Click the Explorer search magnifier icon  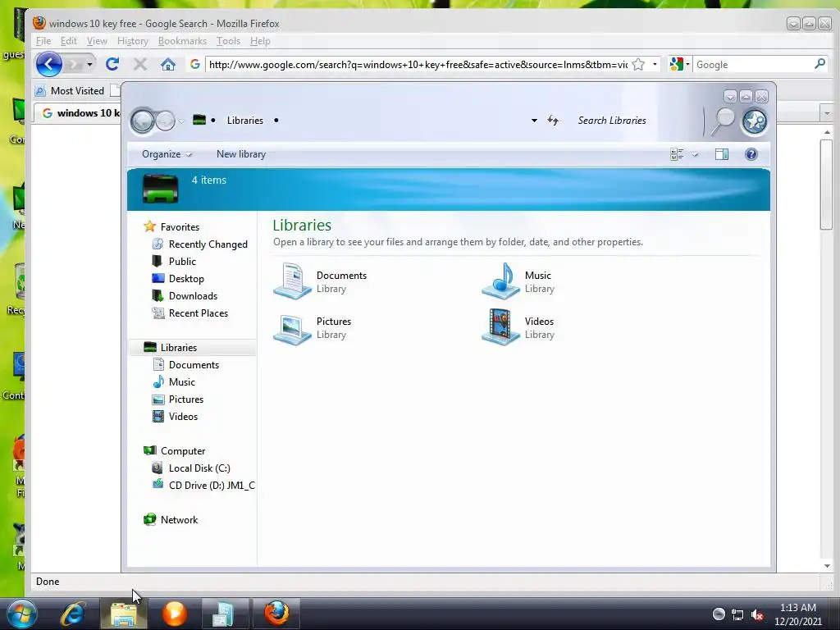click(x=723, y=121)
